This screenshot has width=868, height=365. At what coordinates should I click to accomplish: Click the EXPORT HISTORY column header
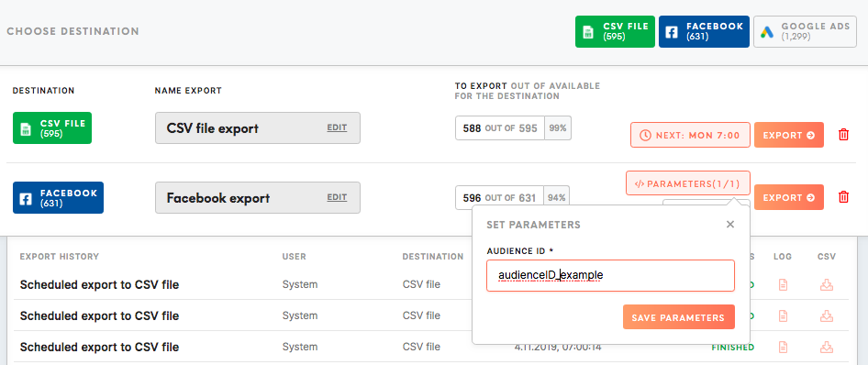[60, 257]
